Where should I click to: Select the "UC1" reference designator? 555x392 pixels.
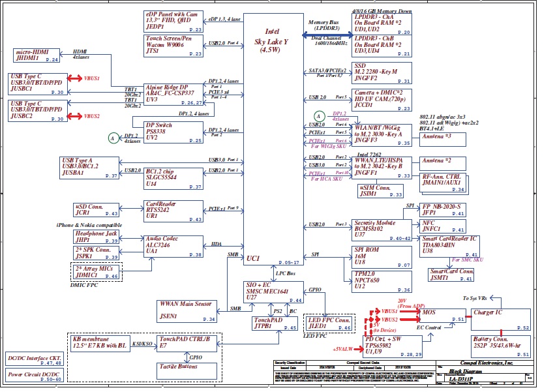[253, 258]
